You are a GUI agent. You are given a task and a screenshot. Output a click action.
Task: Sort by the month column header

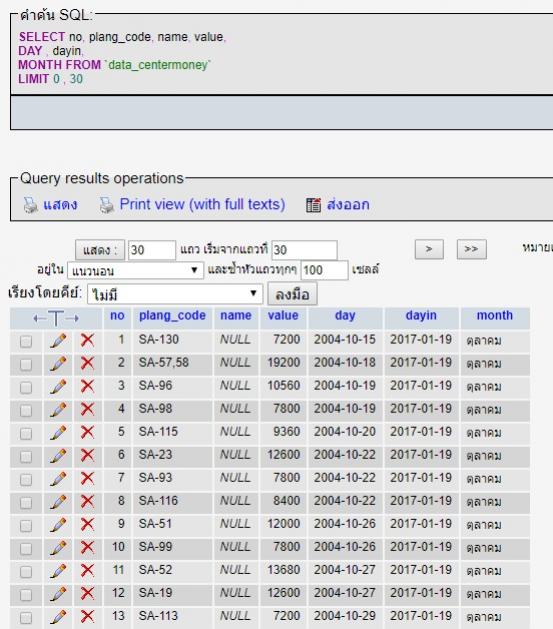tap(495, 315)
